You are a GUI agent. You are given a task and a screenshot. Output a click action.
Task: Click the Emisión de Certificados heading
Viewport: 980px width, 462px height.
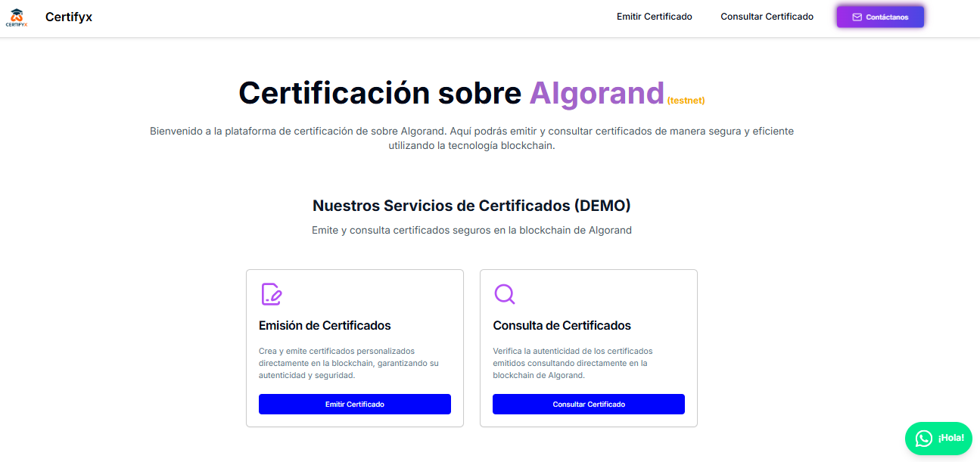(x=323, y=325)
